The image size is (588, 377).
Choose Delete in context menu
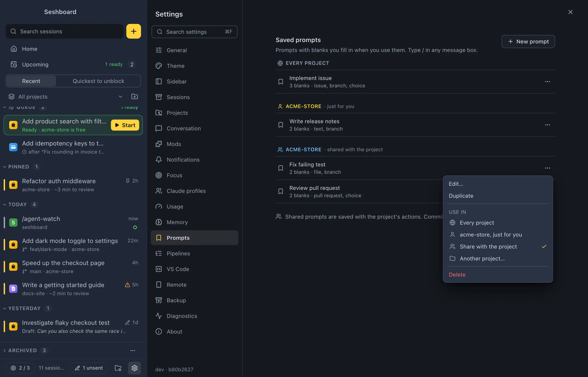(498, 275)
